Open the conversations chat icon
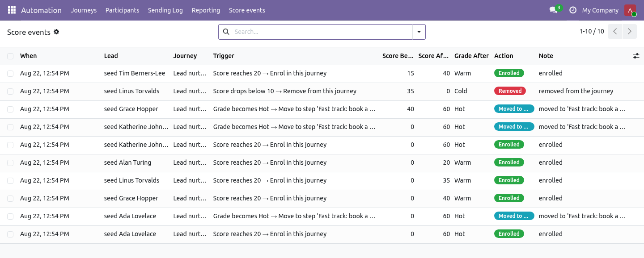 point(554,10)
